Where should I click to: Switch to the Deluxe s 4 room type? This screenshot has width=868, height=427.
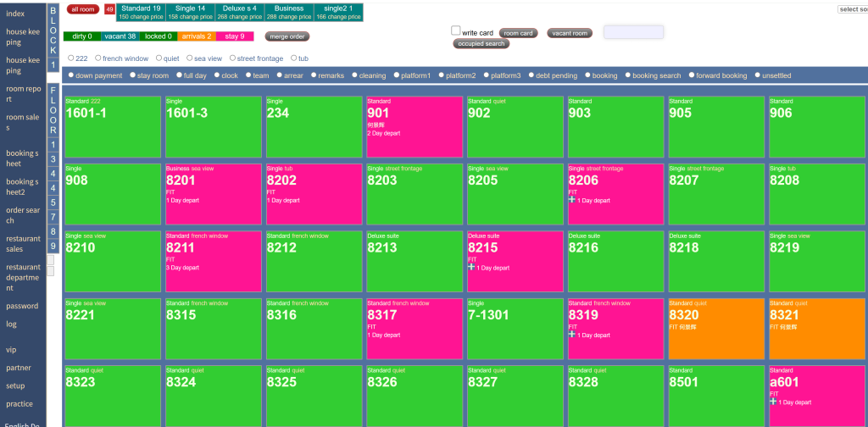(x=238, y=12)
